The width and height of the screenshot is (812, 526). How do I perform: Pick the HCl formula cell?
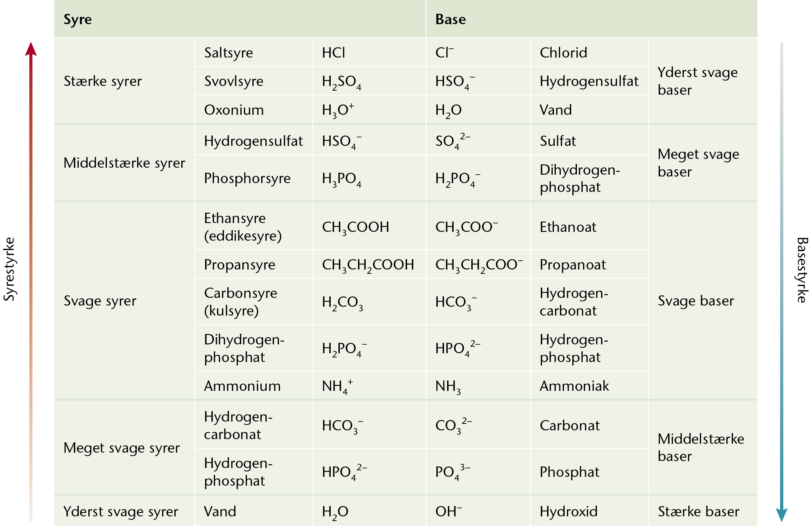(x=333, y=53)
